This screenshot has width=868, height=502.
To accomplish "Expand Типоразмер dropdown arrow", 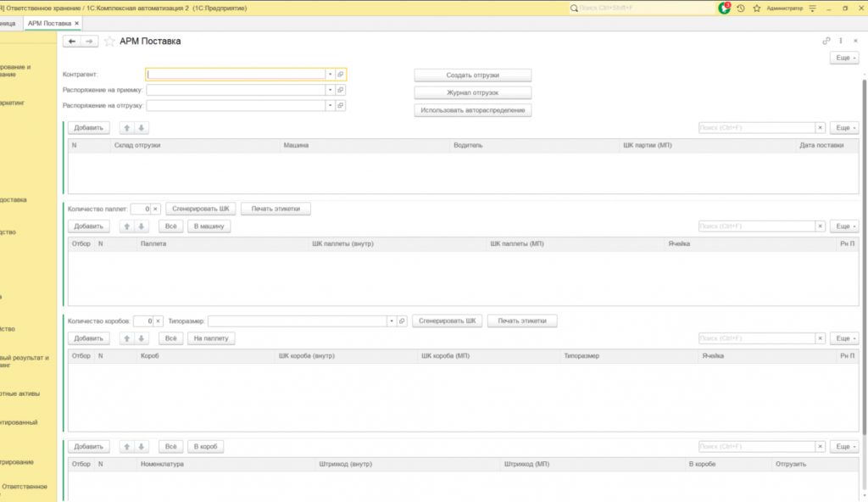I will [392, 321].
